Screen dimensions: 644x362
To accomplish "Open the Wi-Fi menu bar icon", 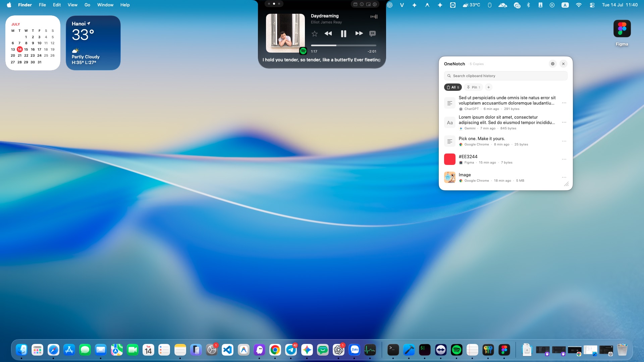I will (579, 5).
